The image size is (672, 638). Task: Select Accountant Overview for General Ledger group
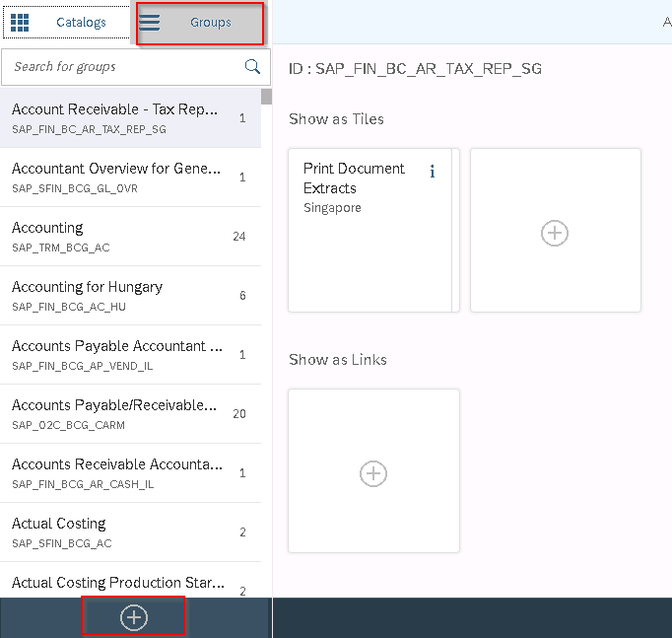[115, 177]
